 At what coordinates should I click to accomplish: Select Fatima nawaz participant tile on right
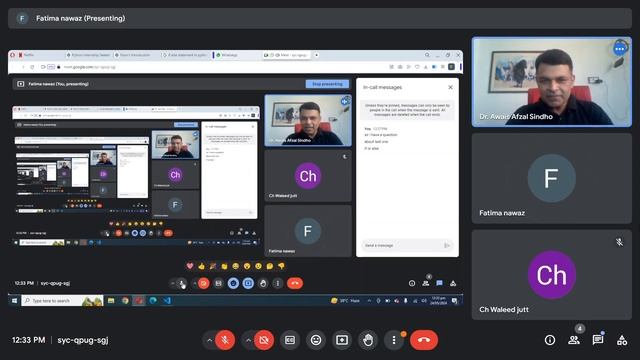pos(552,178)
